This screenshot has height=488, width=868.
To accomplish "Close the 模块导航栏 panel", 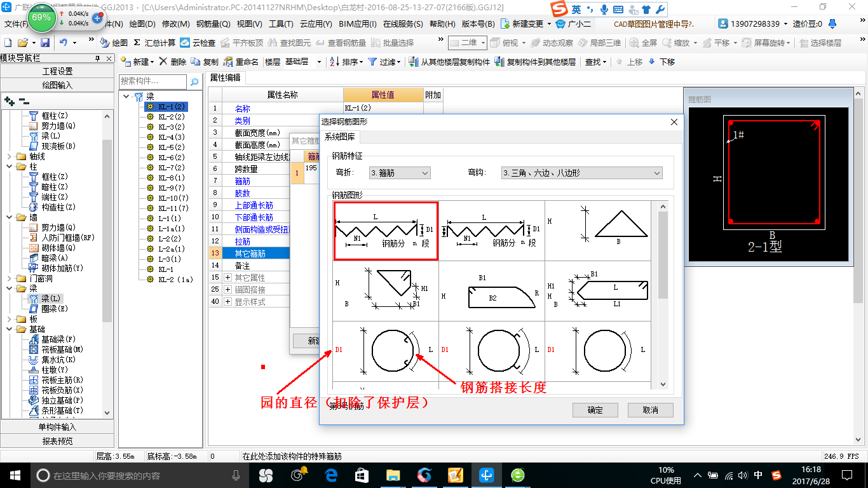I will tap(109, 58).
